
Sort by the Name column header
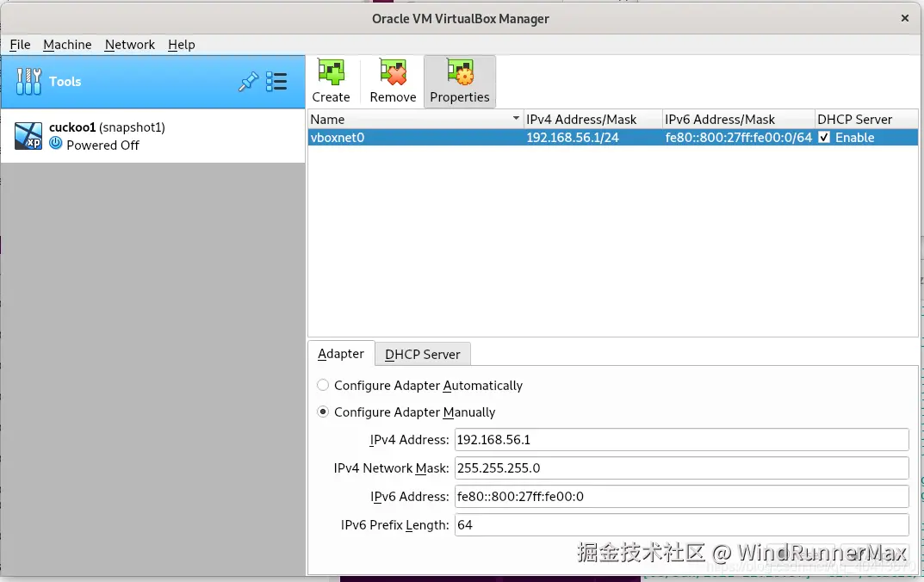[x=415, y=119]
